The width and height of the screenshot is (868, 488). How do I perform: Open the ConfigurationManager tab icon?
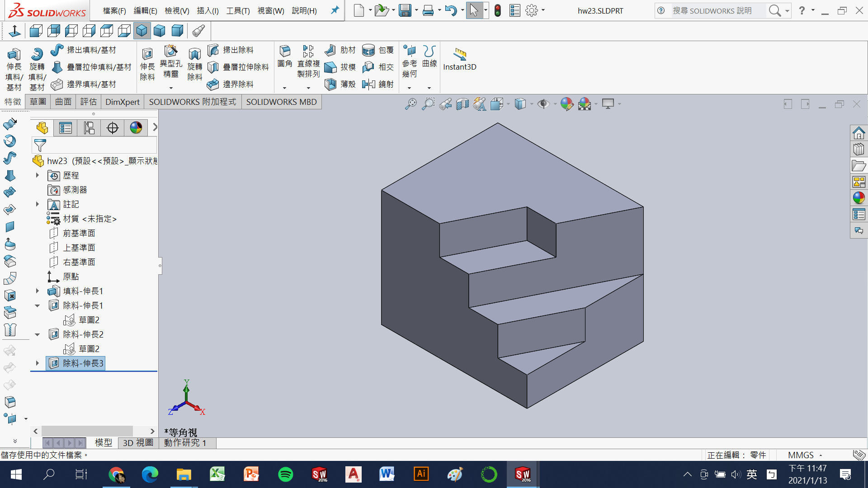coord(89,128)
